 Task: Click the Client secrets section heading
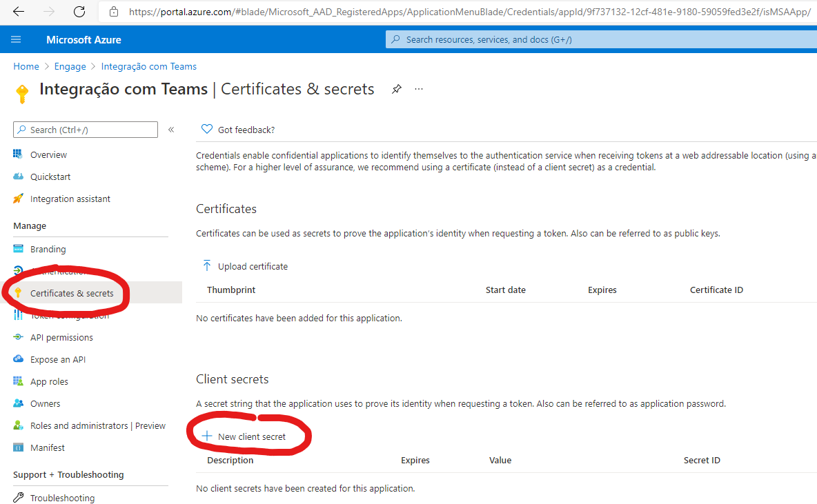click(233, 379)
